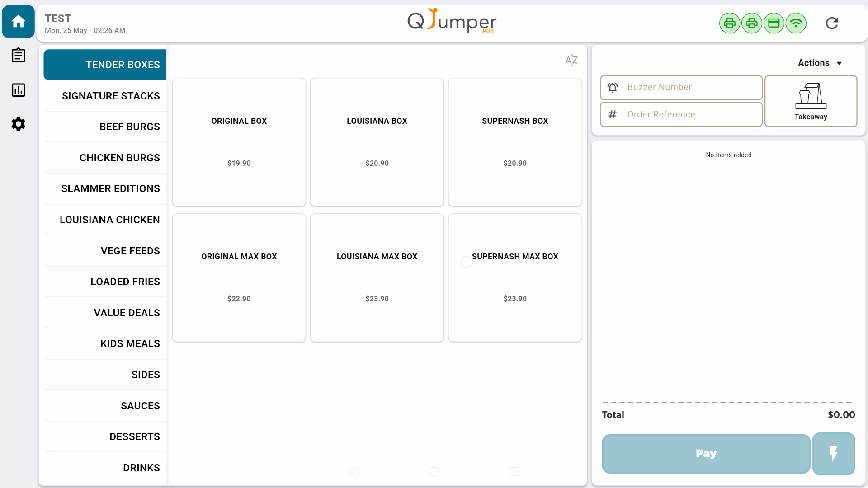This screenshot has width=868, height=488.
Task: Click the 'No items added' message
Action: click(729, 155)
